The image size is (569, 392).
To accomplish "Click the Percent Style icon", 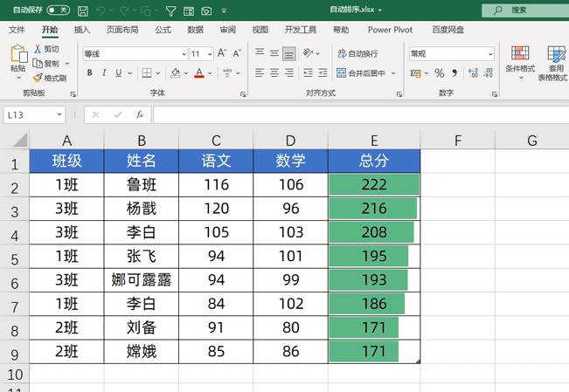I will tap(440, 73).
